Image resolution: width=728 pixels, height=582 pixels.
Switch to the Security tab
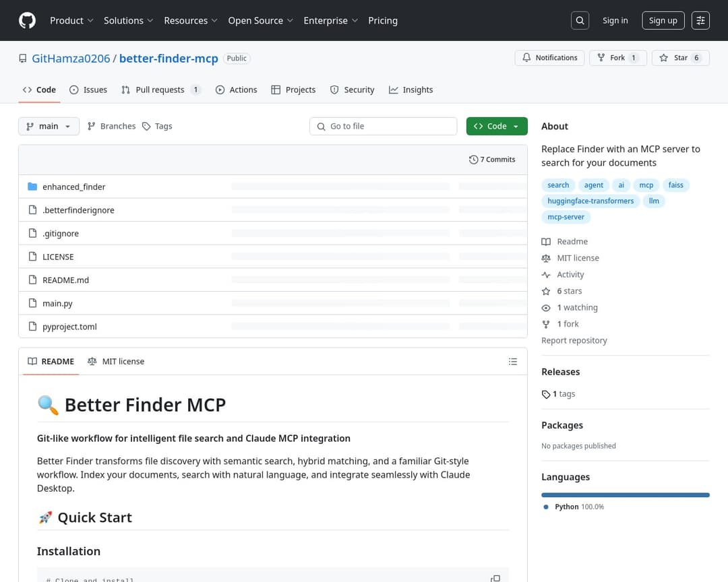click(352, 90)
